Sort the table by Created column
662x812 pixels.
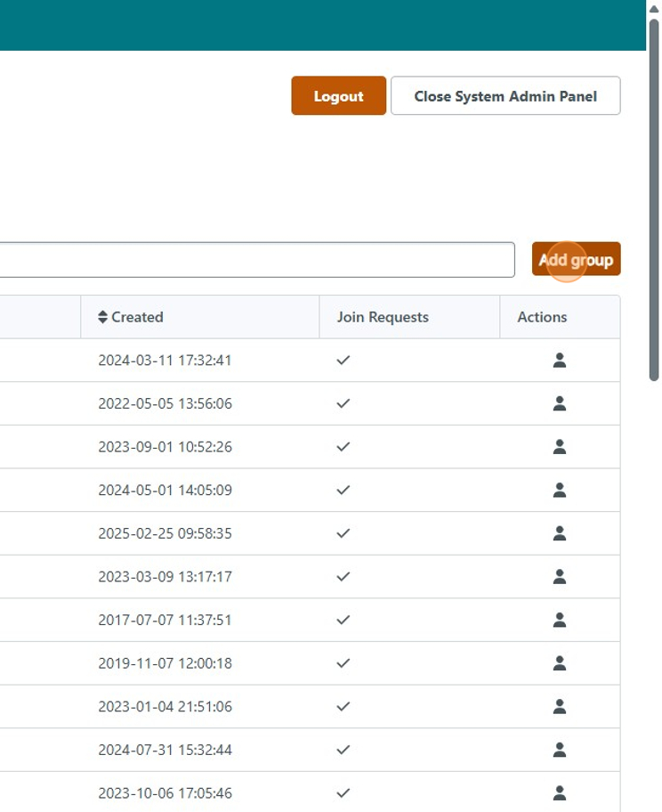pos(137,317)
